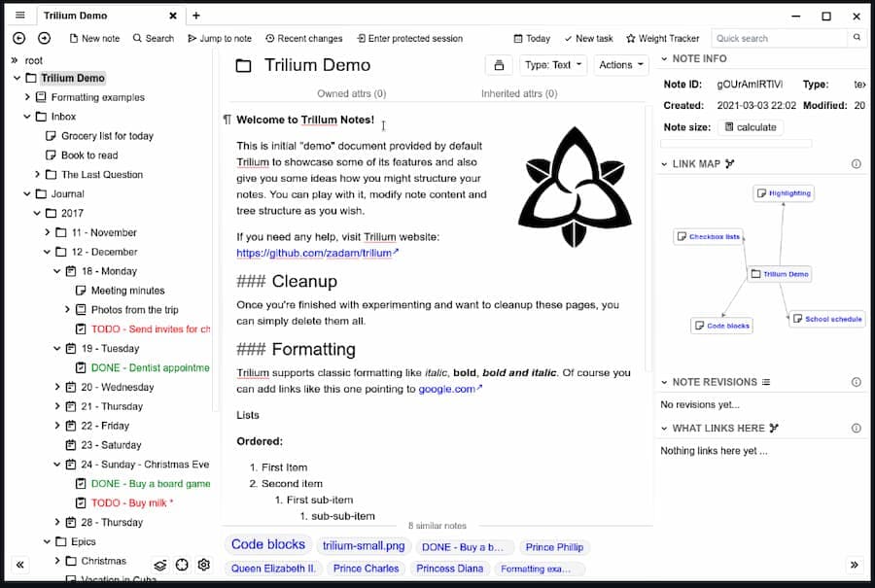
Task: Open the Actions dropdown
Action: click(621, 65)
